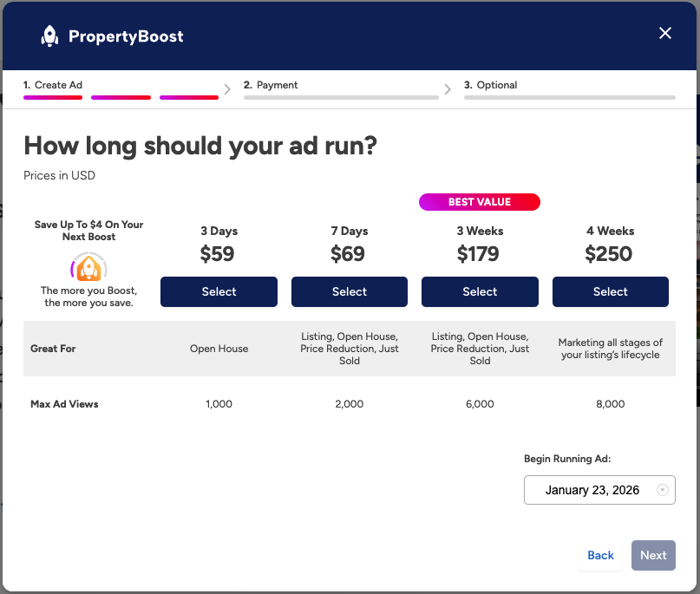Close the PropertyBoost dialog with X
The width and height of the screenshot is (700, 594).
tap(665, 33)
